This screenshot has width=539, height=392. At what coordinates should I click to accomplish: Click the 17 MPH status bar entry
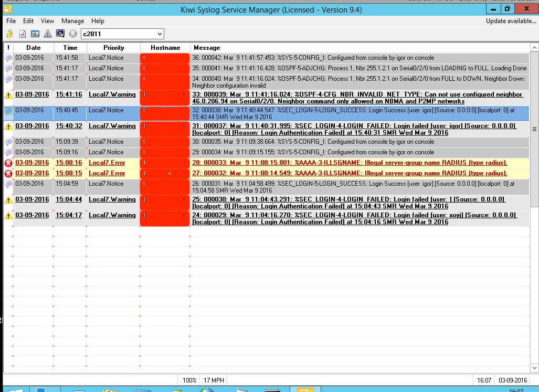coord(214,380)
